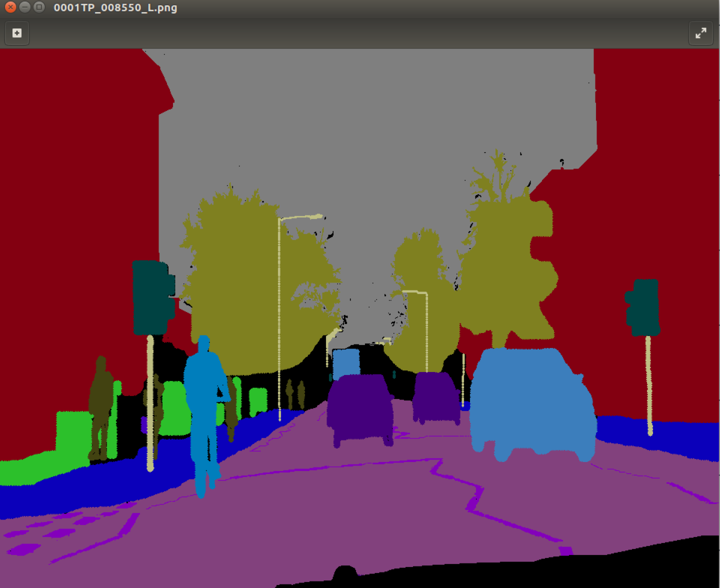Click the plus icon button in the toolbar

pyautogui.click(x=17, y=33)
